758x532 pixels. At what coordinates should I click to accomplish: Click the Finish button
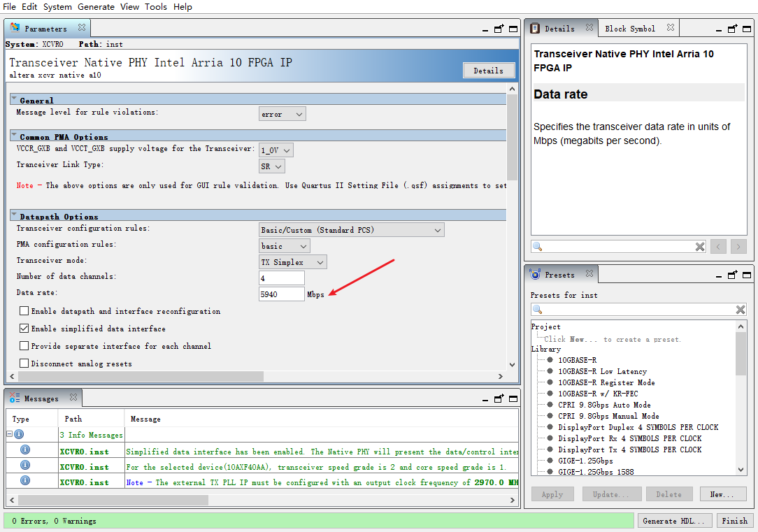click(734, 521)
